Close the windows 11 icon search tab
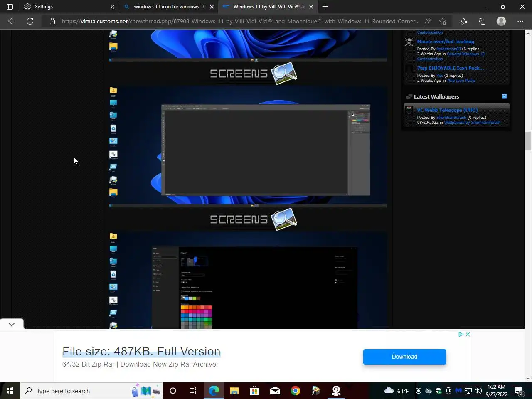Viewport: 532px width, 399px height. tap(212, 7)
